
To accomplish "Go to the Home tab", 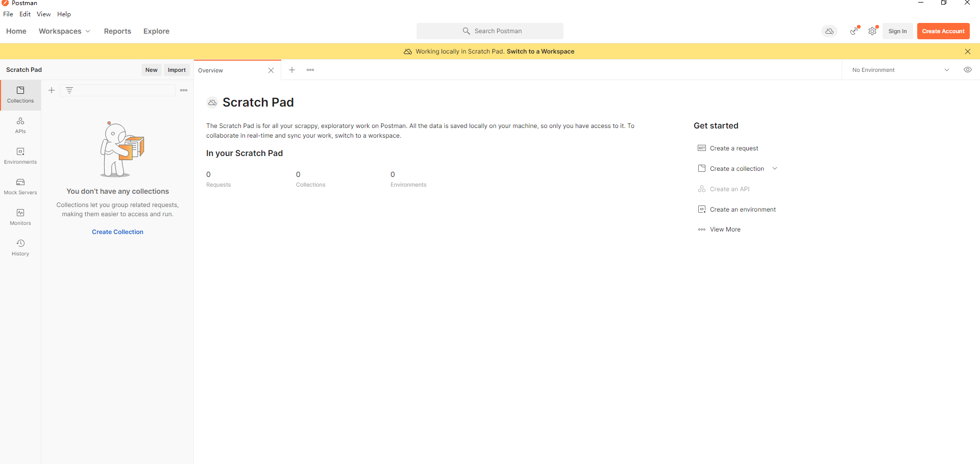I will pos(16,31).
